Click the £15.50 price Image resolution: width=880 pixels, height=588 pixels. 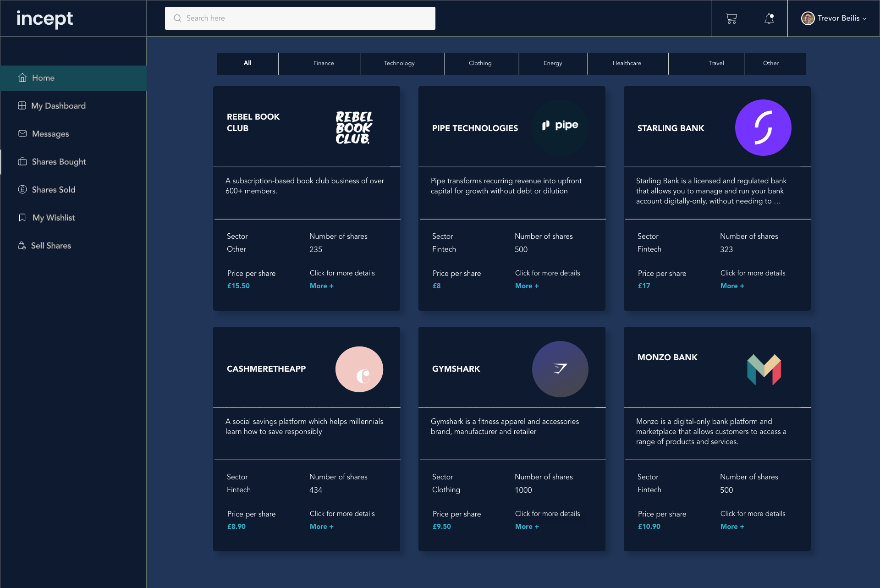pyautogui.click(x=239, y=286)
